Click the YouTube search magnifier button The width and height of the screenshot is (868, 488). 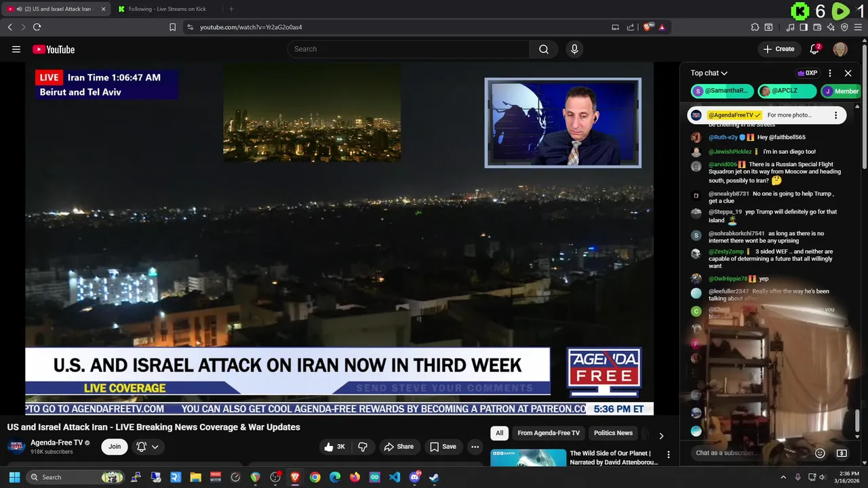point(544,49)
